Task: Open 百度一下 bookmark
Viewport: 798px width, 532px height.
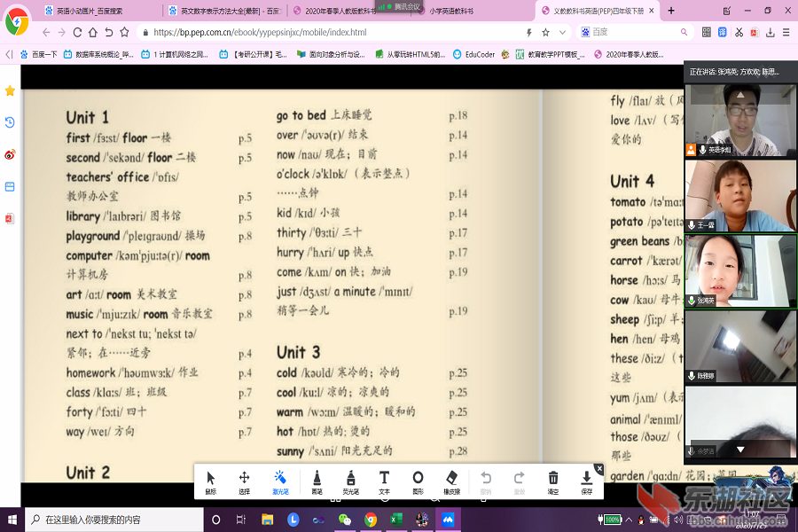Action: (39, 54)
